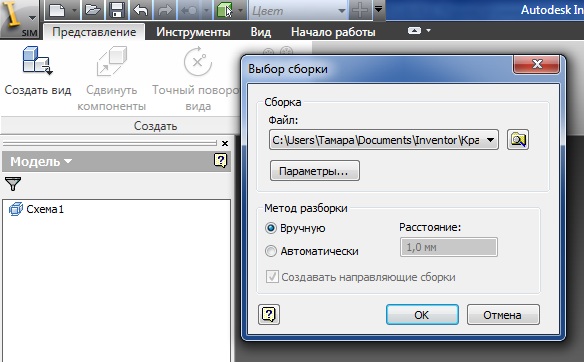The width and height of the screenshot is (584, 362).
Task: Expand the ribbon display options arrow
Action: 428,31
